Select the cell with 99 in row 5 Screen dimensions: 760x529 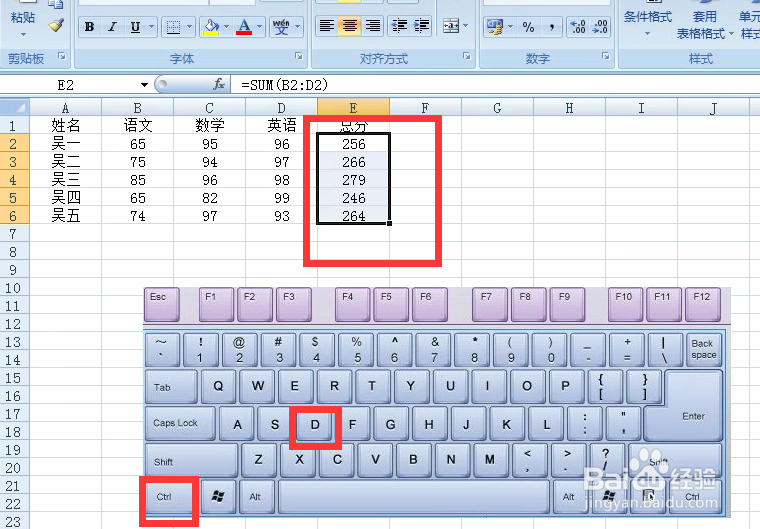coord(282,198)
